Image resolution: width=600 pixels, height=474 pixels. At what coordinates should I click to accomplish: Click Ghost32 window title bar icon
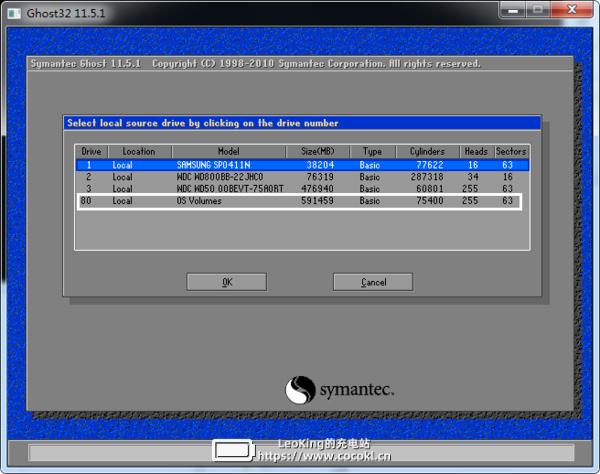coord(14,13)
